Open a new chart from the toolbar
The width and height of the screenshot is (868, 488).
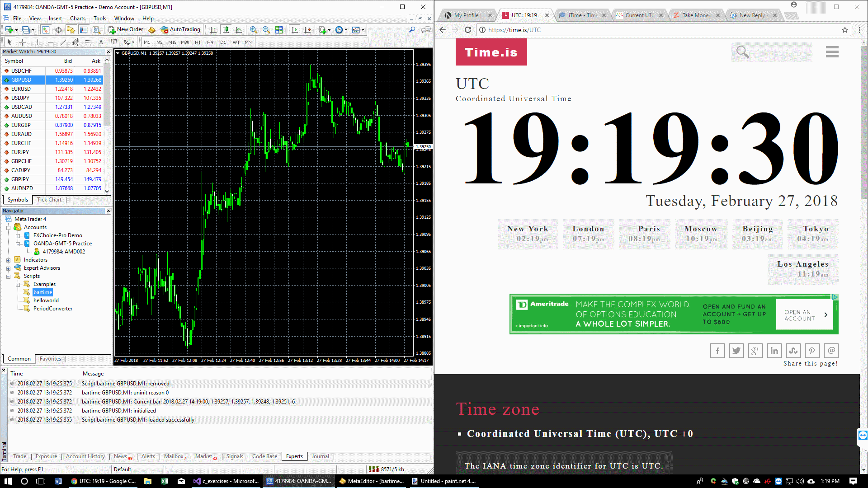9,30
